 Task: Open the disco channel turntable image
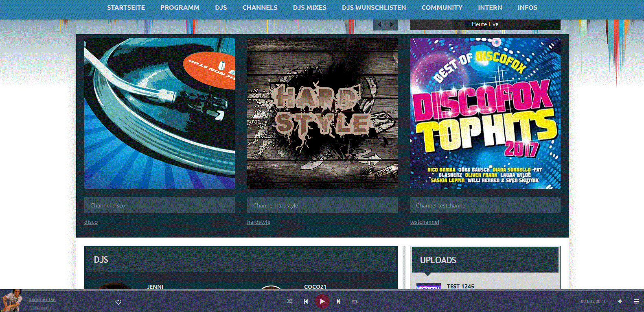click(160, 113)
